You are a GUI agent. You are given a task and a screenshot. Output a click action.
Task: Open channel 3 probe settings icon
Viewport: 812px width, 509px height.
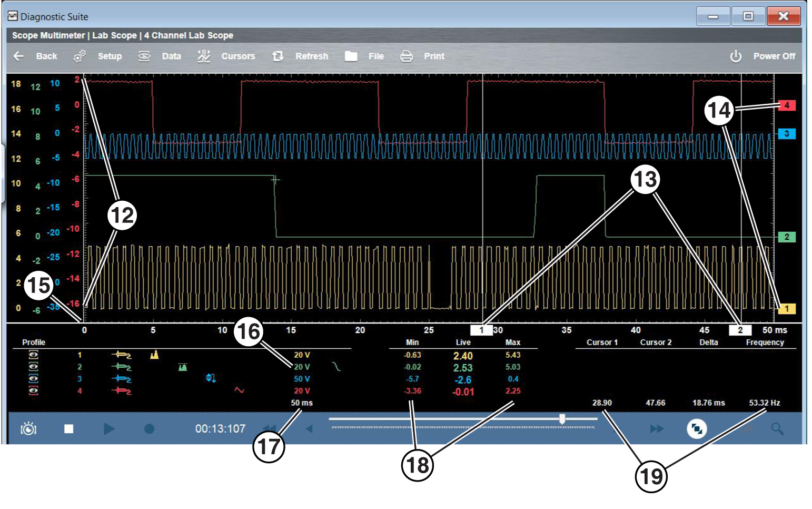click(121, 379)
